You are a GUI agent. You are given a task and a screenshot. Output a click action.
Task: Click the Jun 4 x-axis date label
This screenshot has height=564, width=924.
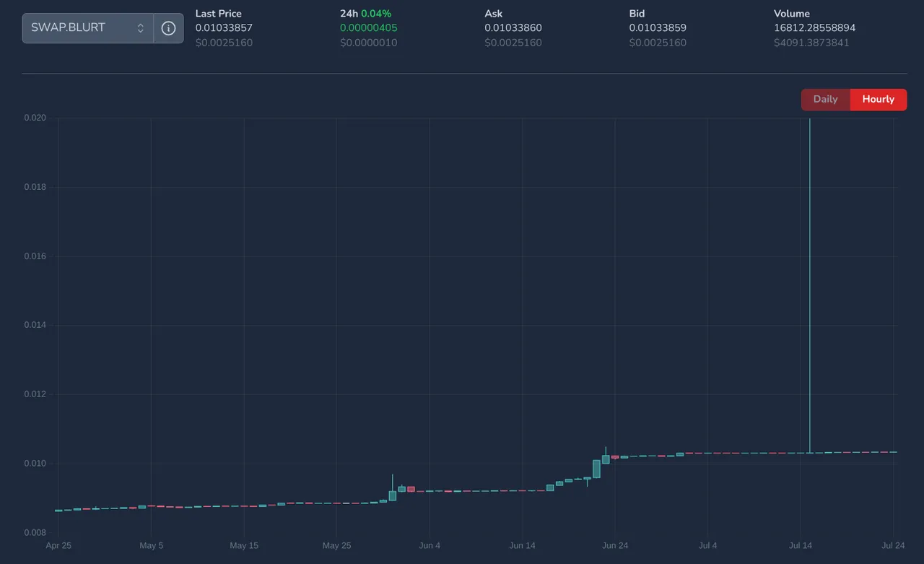click(x=430, y=546)
